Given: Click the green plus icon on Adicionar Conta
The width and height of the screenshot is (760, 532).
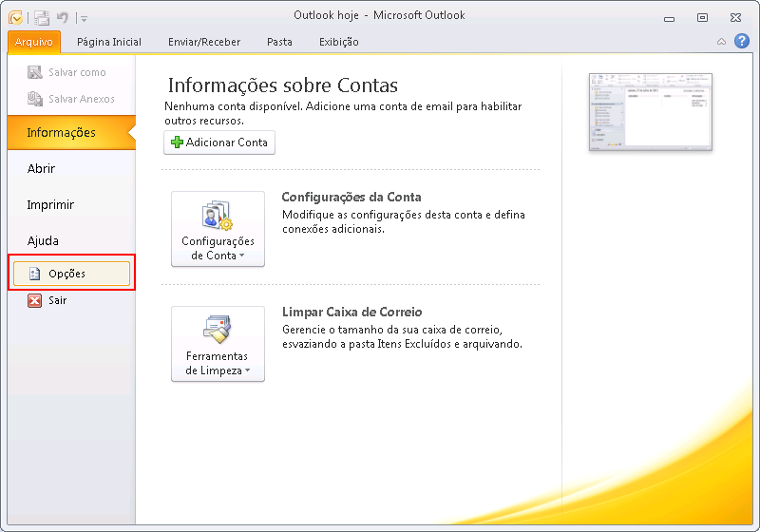Looking at the screenshot, I should pyautogui.click(x=178, y=142).
